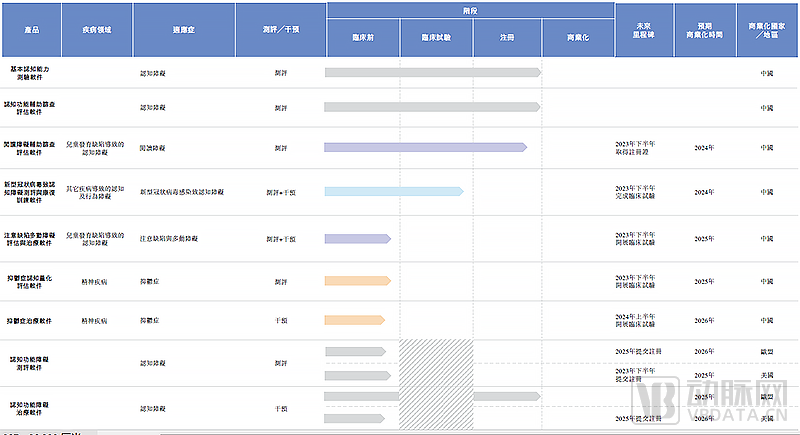The image size is (800, 435).
Task: Select the 產品 column header
Action: [32, 31]
